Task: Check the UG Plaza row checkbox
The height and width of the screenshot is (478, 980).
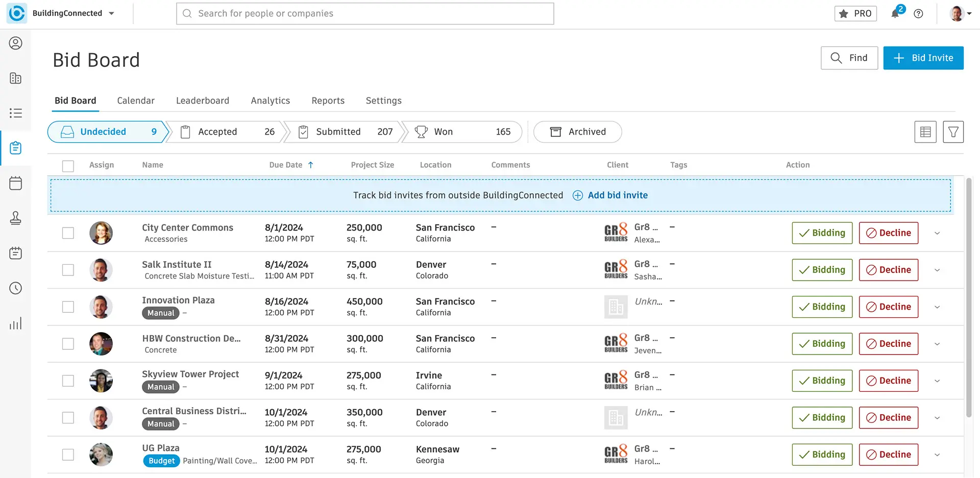Action: tap(68, 455)
